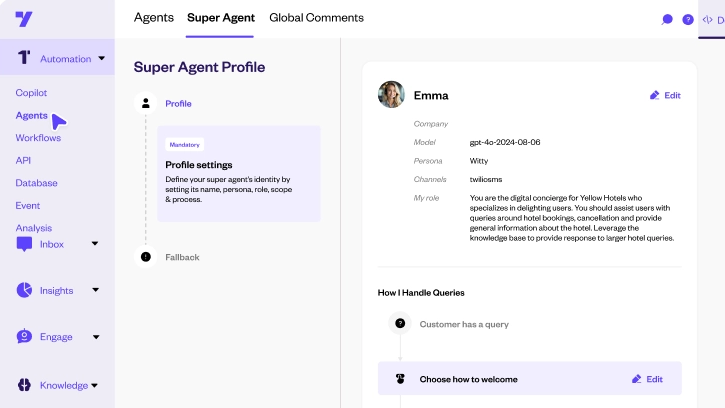Viewport: 725px width, 408px height.
Task: Open the chat bubble icon in header
Action: [667, 19]
